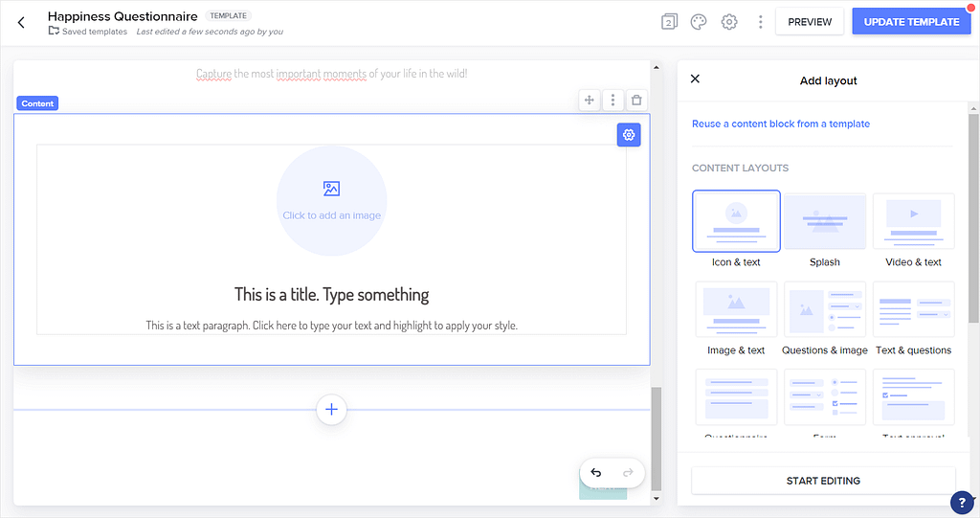Select the Questions & image layout
This screenshot has height=518, width=980.
coord(825,309)
